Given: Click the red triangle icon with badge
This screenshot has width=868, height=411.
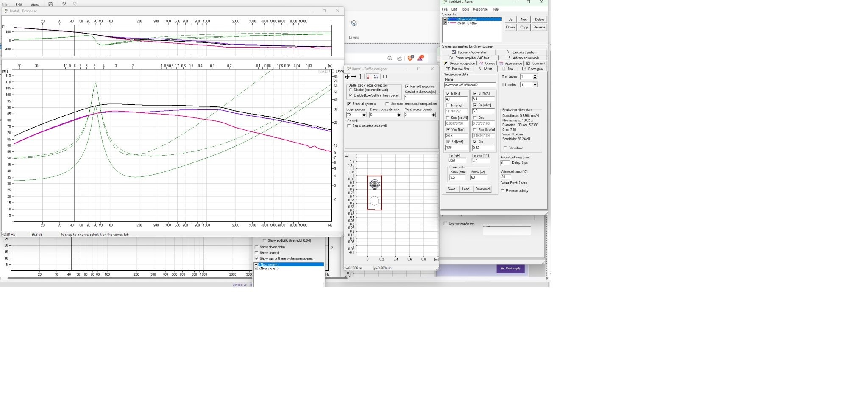Looking at the screenshot, I should pos(420,58).
